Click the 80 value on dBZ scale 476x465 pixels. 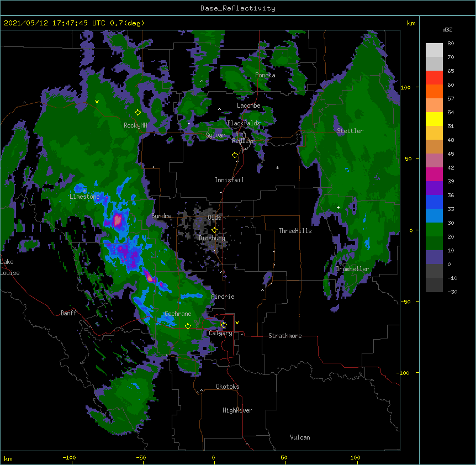pos(451,44)
